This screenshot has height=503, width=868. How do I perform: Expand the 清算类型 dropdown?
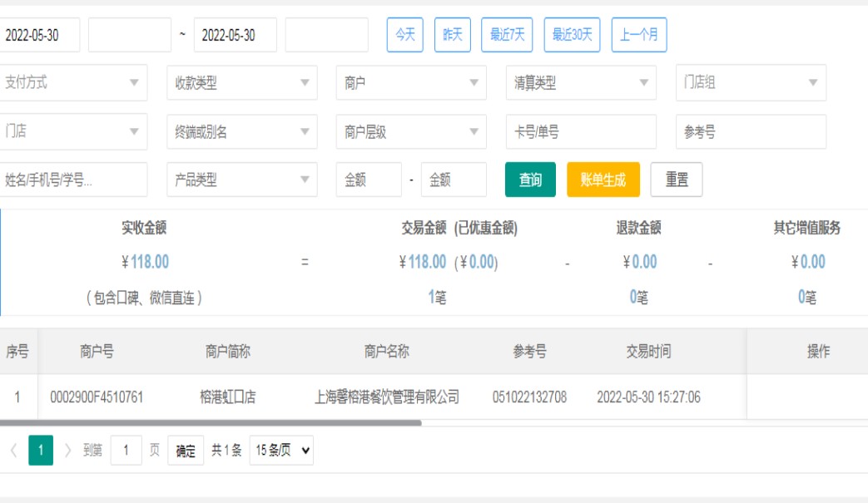[581, 83]
